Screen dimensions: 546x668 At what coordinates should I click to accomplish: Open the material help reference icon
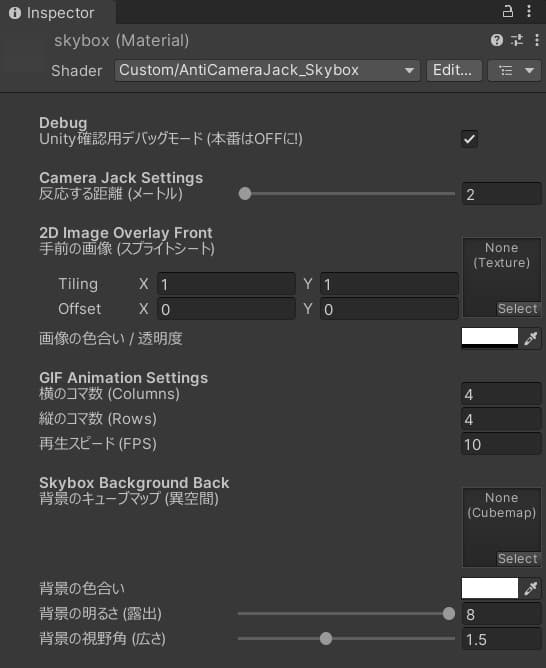tap(497, 40)
